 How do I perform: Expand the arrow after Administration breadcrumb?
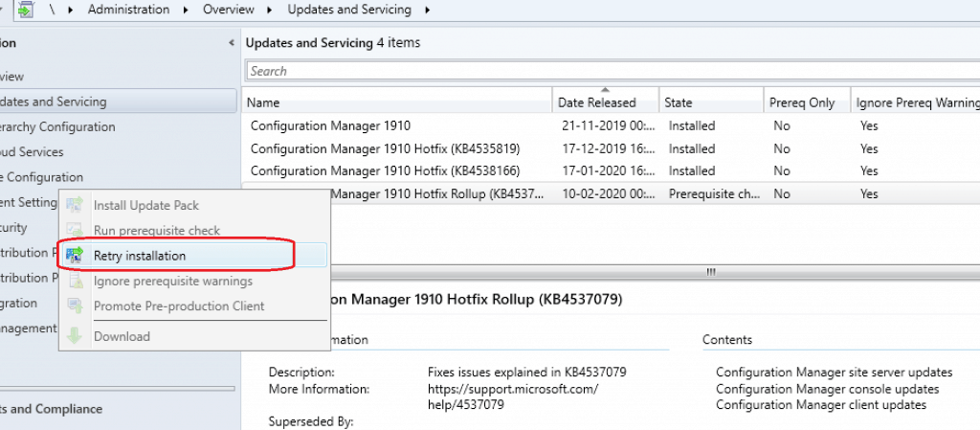(187, 10)
